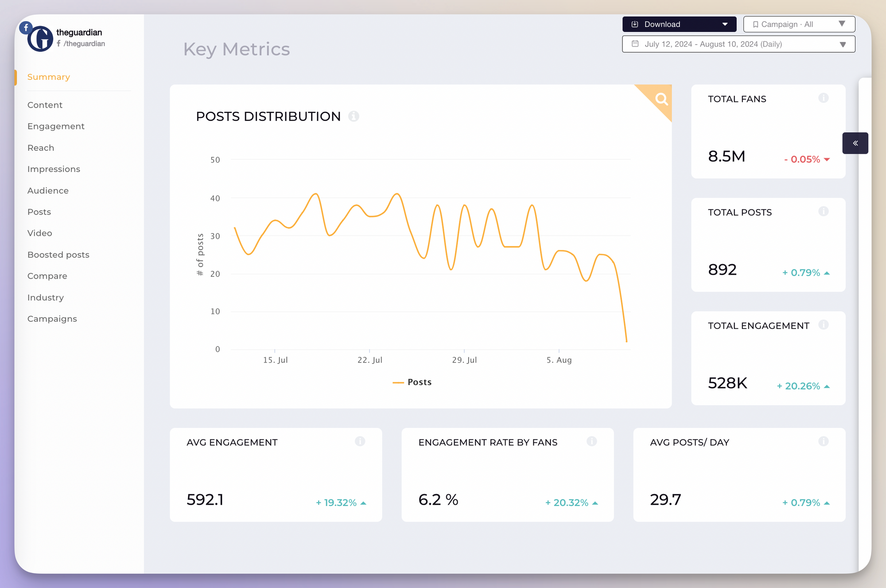Click the bookmark icon in the Campaign selector

(x=755, y=24)
